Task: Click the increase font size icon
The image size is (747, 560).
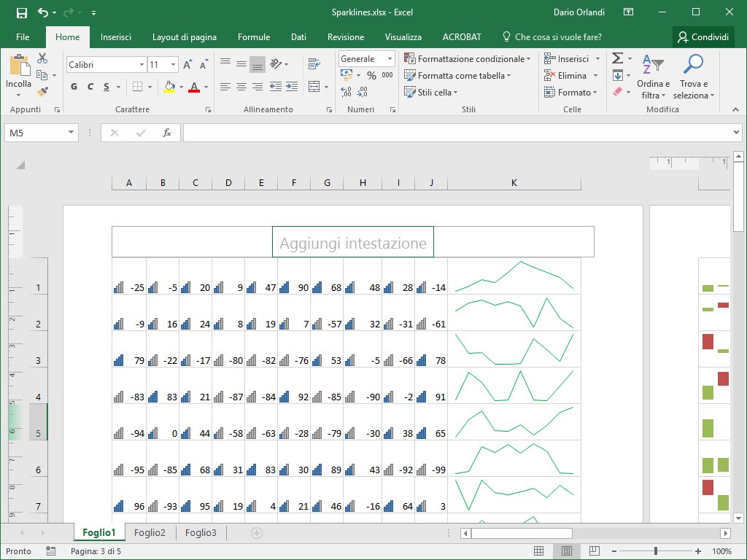Action: point(187,65)
